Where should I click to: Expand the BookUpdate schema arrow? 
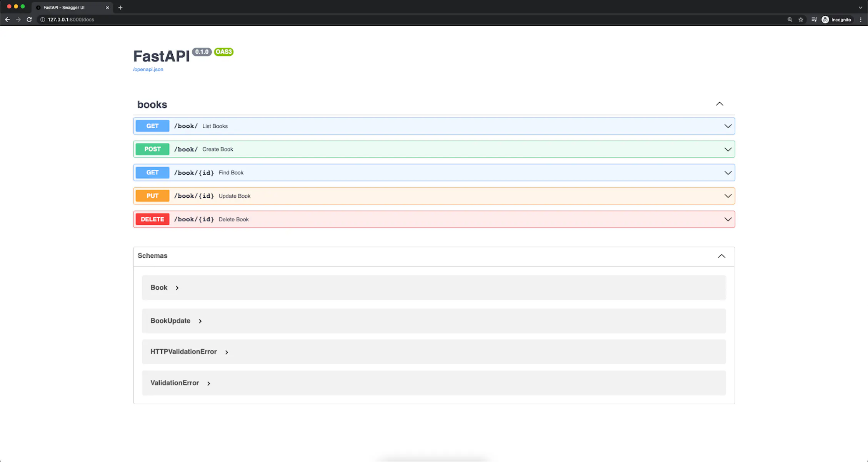pyautogui.click(x=200, y=321)
